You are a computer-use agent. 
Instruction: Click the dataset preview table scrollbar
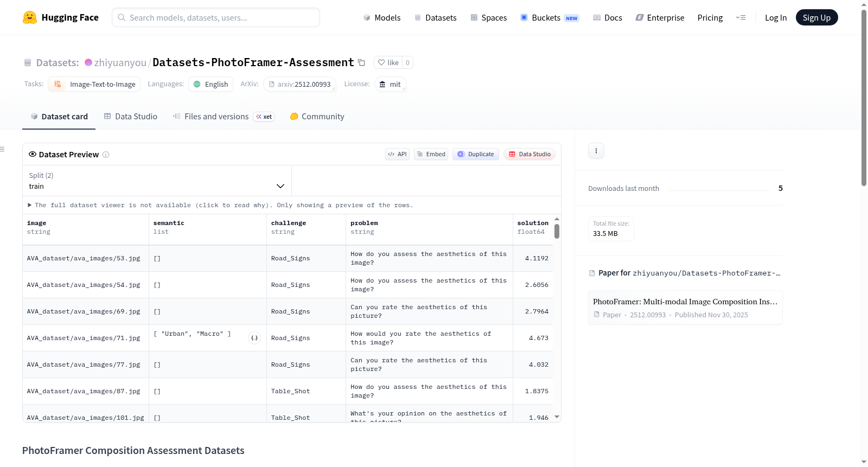pyautogui.click(x=557, y=231)
